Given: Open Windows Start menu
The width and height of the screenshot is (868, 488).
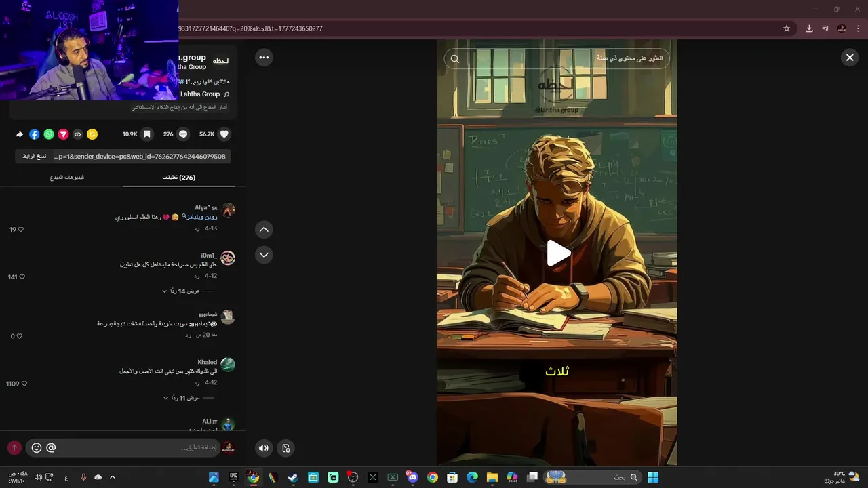Looking at the screenshot, I should tap(652, 477).
